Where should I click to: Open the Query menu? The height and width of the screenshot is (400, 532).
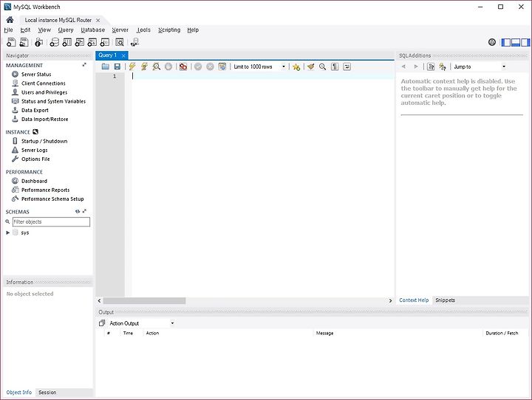66,30
